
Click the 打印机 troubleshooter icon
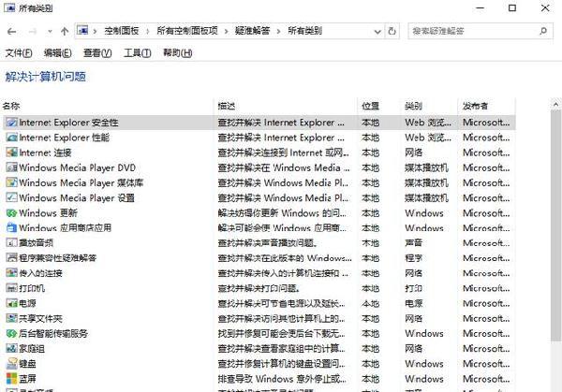[x=11, y=288]
